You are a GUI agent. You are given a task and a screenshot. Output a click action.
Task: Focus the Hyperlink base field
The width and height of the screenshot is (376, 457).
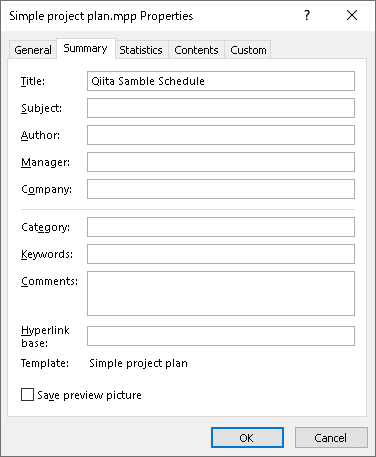221,336
